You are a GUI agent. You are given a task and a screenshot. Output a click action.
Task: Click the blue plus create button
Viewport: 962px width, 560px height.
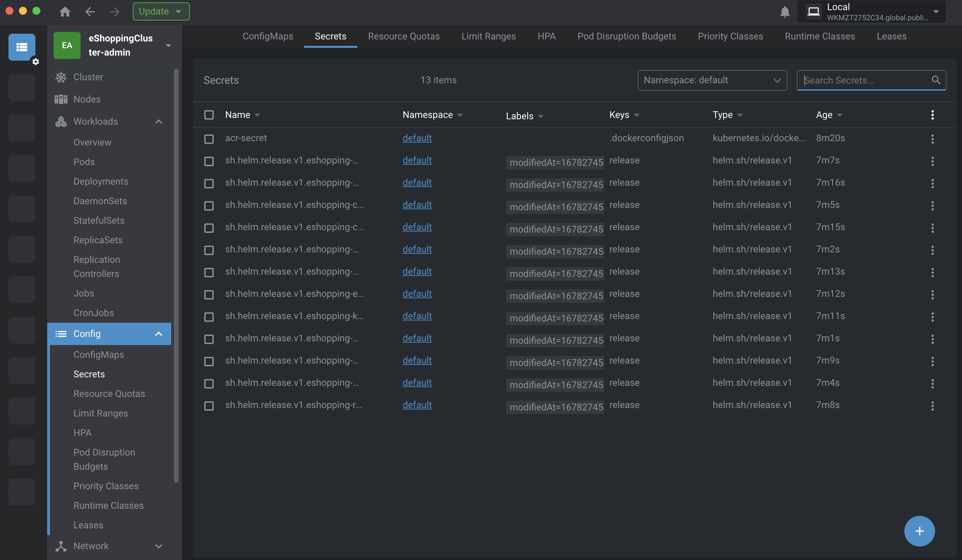click(x=919, y=531)
